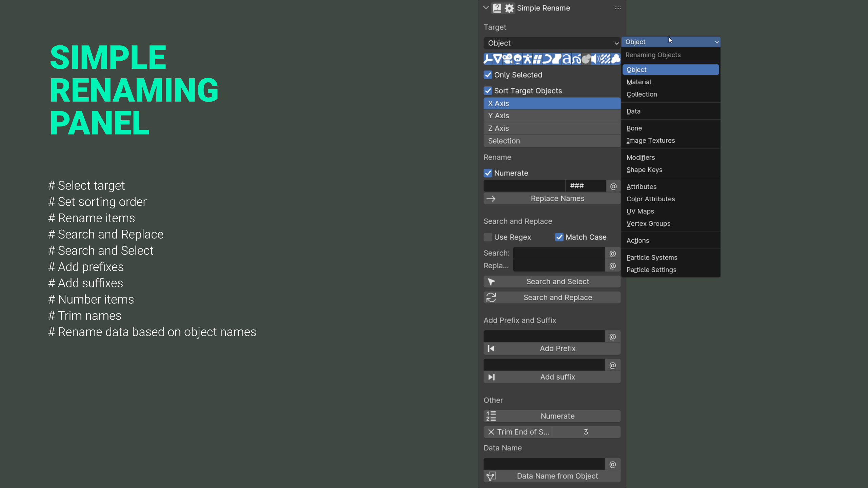868x488 pixels.
Task: Choose Material from the renaming targets menu
Action: pos(638,82)
